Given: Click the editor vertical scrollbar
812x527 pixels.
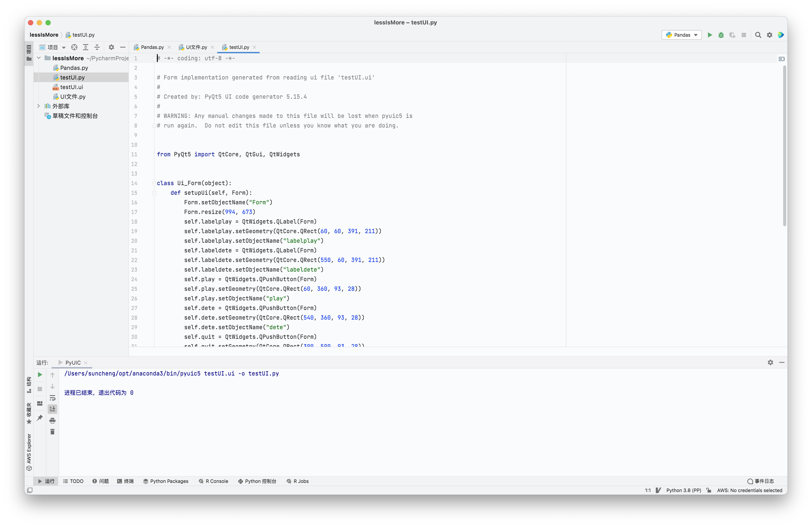Looking at the screenshot, I should pos(784,146).
